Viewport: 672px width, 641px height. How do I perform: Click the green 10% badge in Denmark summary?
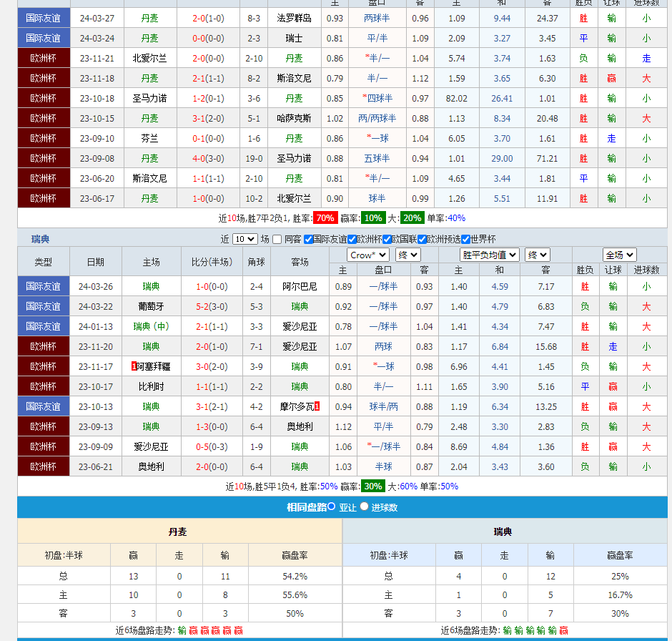372,218
